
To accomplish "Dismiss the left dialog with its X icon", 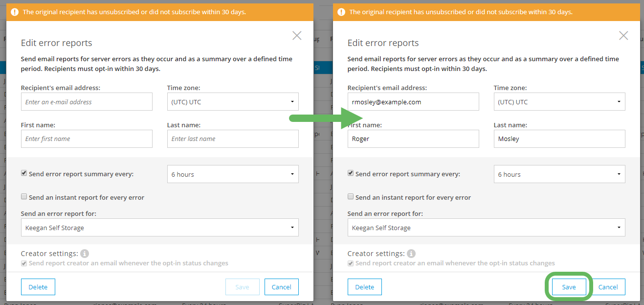I will click(296, 35).
